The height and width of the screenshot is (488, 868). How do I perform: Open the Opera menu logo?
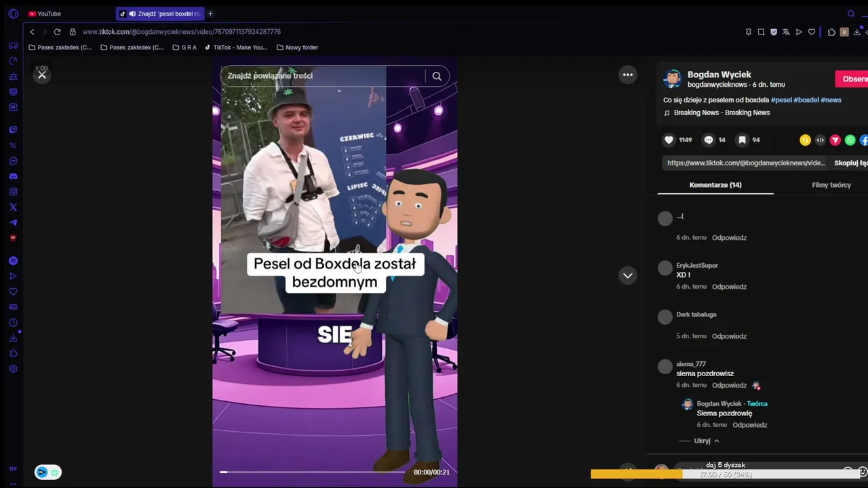click(x=13, y=14)
